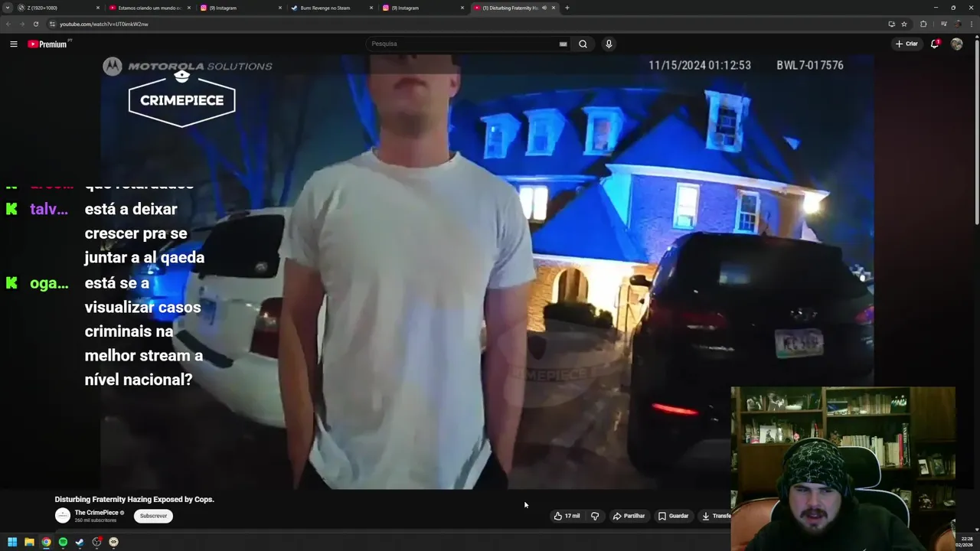980x551 pixels.
Task: Open YouTube notifications bell
Action: coord(935,44)
